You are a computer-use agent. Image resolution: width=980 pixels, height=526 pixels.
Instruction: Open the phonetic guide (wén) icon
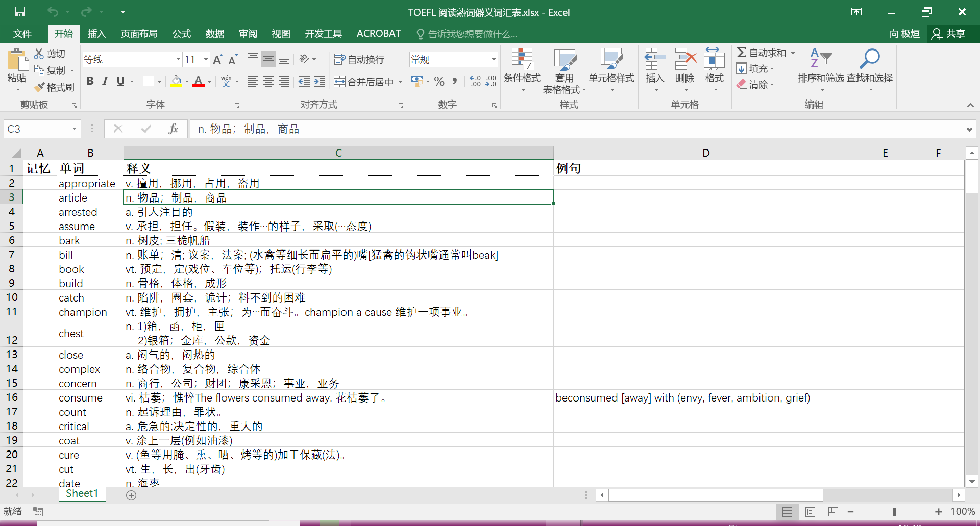[226, 81]
